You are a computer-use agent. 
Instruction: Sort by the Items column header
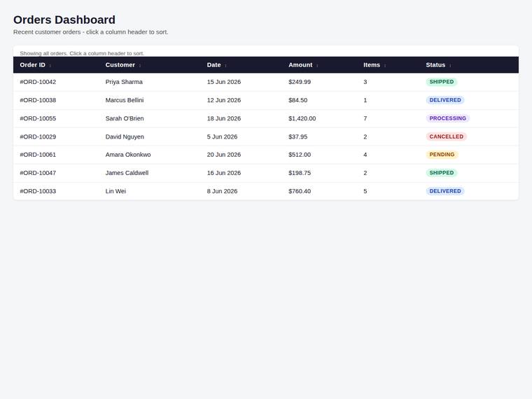tap(388, 65)
